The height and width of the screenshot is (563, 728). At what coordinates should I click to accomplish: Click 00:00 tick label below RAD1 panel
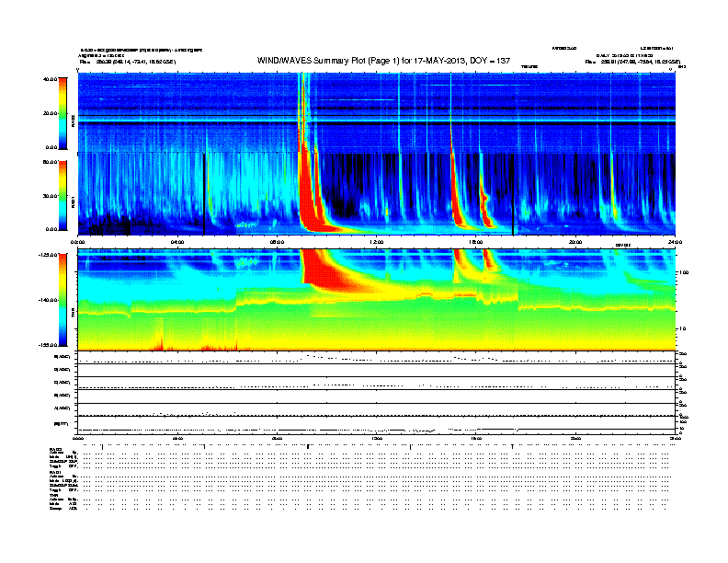tap(77, 242)
